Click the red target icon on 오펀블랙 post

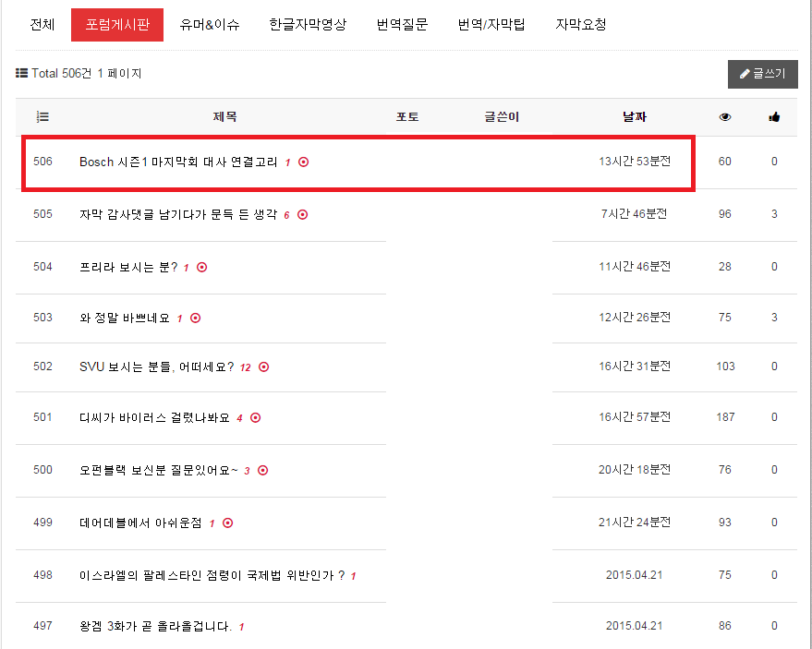click(262, 470)
